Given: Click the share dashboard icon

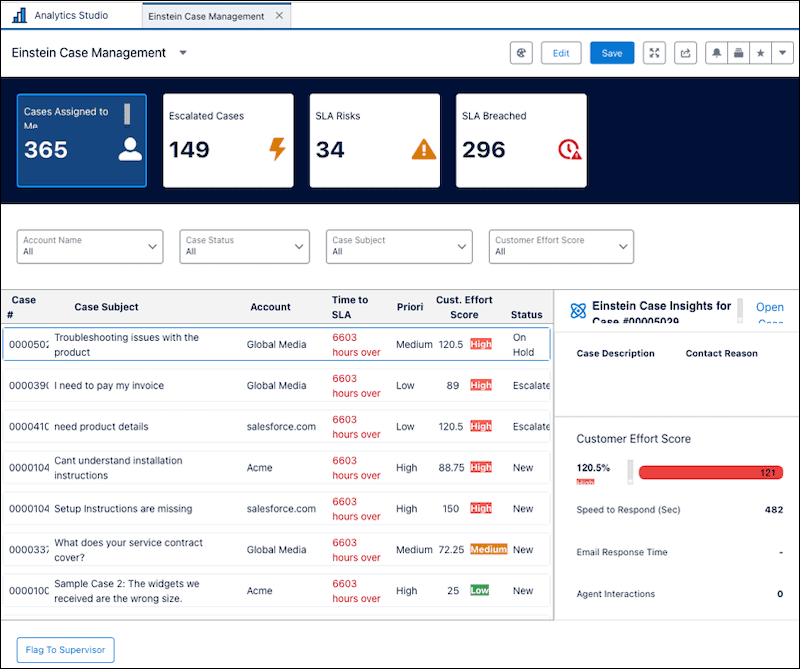Looking at the screenshot, I should tap(685, 53).
